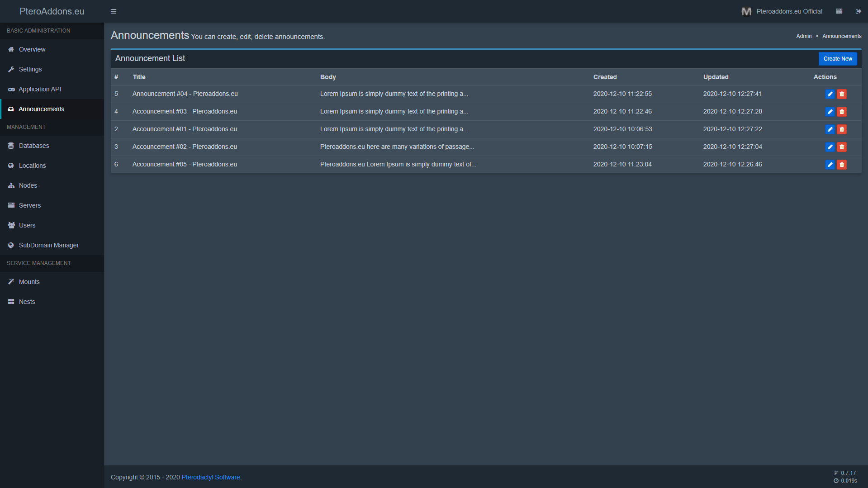Click the logout icon in top bar
Screen dimensions: 868x488
click(858, 11)
